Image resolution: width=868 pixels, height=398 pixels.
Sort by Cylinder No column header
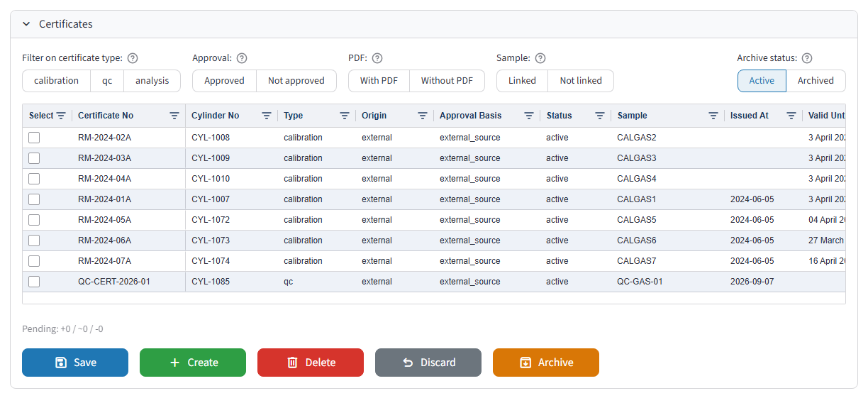tap(216, 116)
